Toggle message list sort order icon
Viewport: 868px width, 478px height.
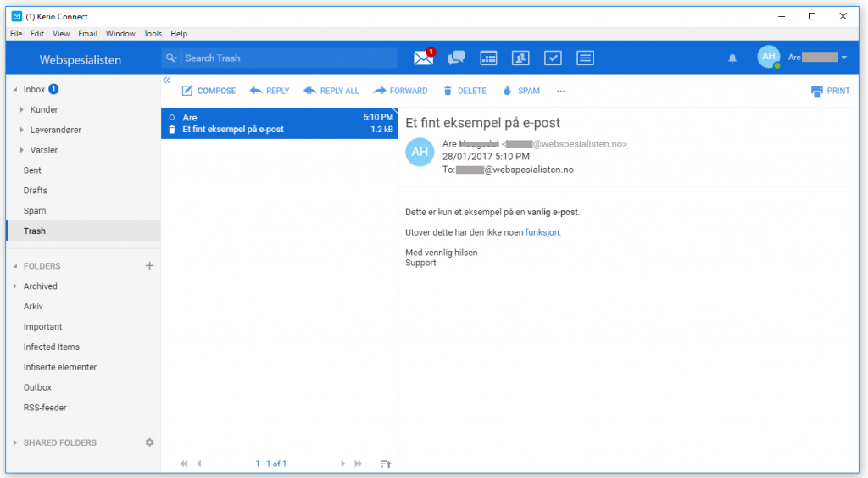pos(386,464)
